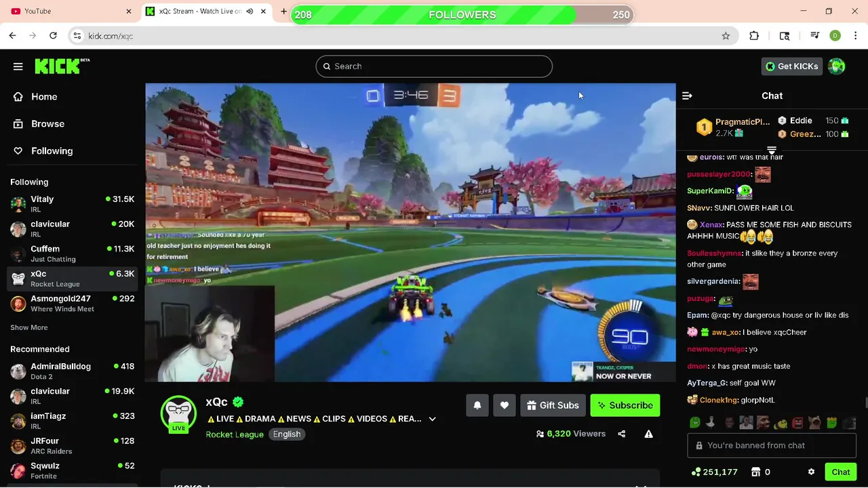
Task: Open the chat shop icon
Action: click(x=756, y=472)
